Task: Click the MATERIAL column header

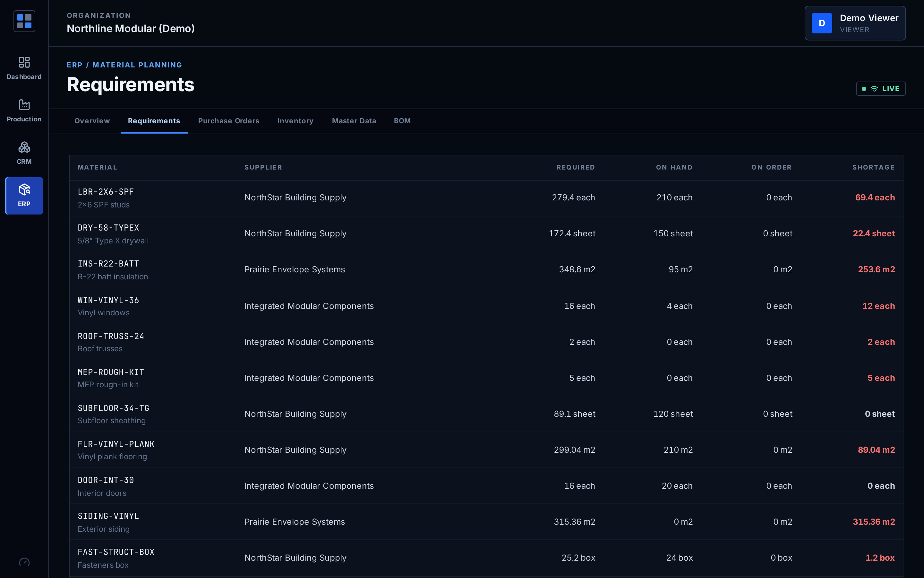Action: [97, 167]
